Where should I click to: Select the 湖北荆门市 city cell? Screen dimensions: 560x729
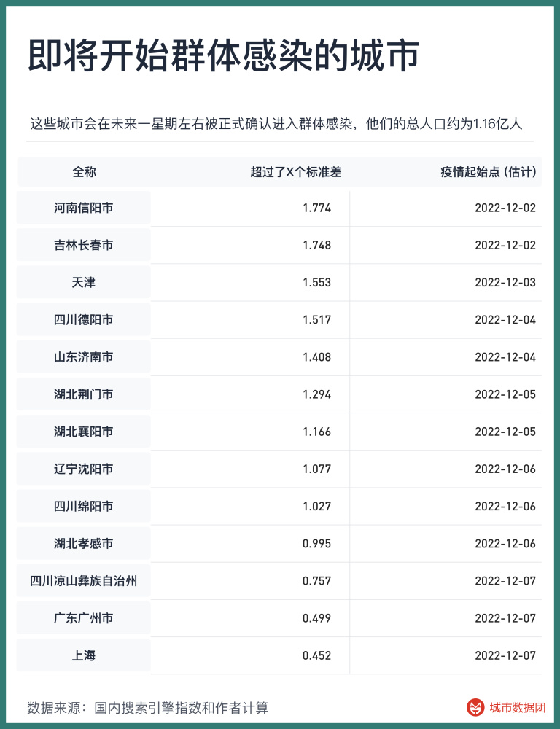84,394
